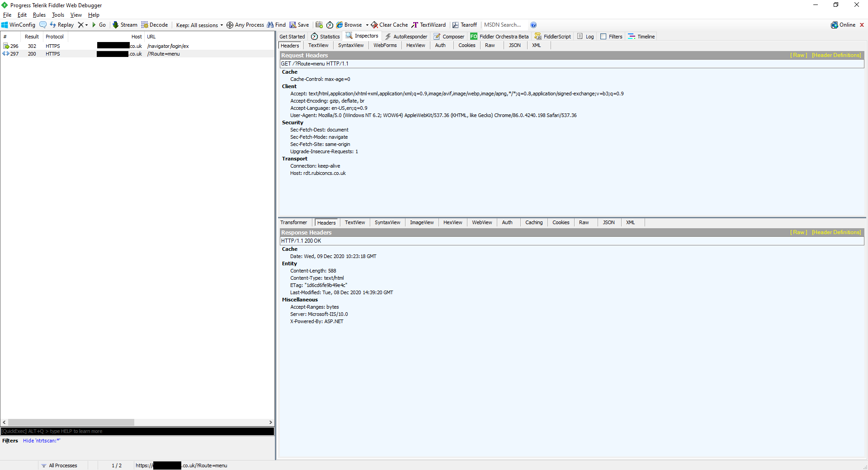Expand the Browse dropdown arrow
Image resolution: width=868 pixels, height=470 pixels.
pos(367,25)
